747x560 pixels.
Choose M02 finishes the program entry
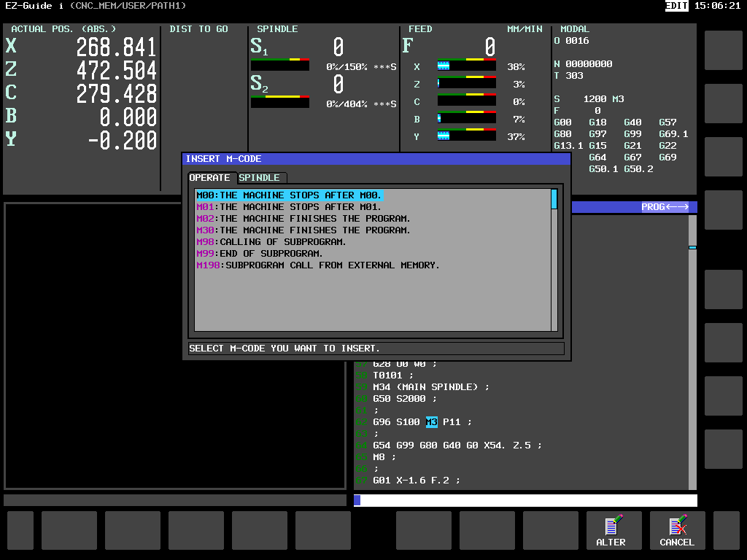click(x=303, y=219)
